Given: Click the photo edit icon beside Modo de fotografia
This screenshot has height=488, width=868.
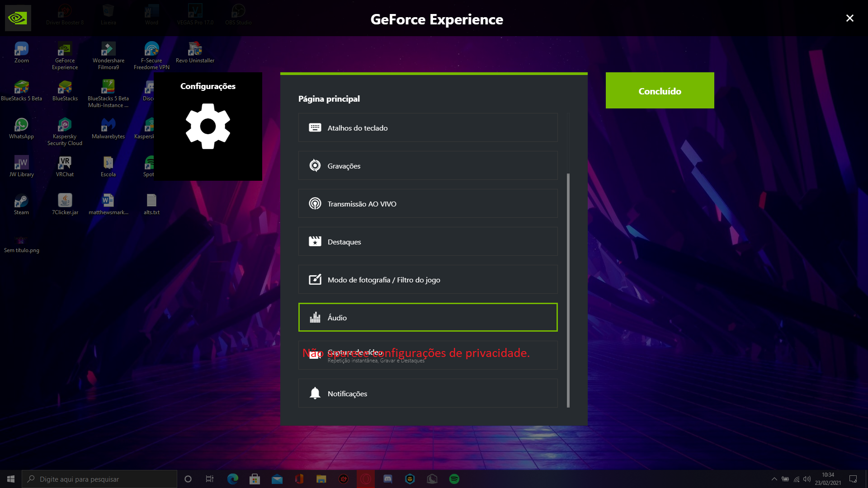Looking at the screenshot, I should 315,280.
